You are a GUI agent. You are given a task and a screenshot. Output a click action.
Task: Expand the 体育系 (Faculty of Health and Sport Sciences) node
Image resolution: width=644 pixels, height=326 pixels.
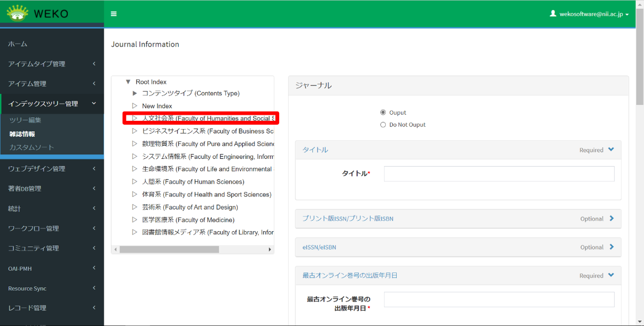point(134,194)
